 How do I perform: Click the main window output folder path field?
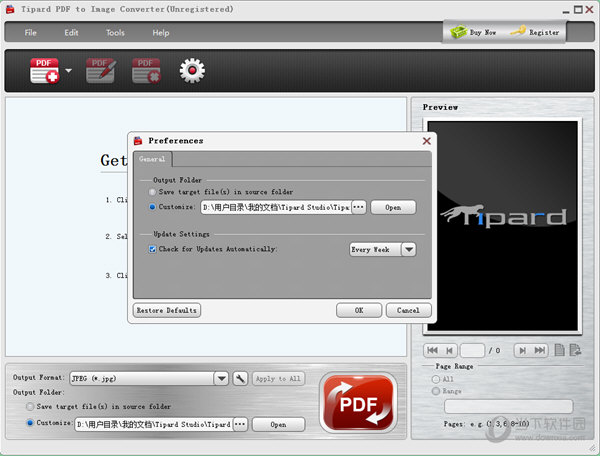pos(154,425)
